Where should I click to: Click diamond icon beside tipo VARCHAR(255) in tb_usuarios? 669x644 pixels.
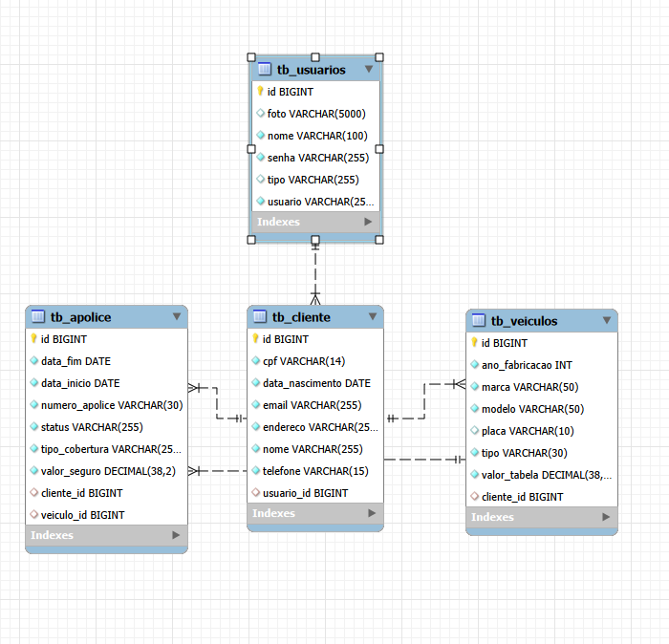click(260, 179)
